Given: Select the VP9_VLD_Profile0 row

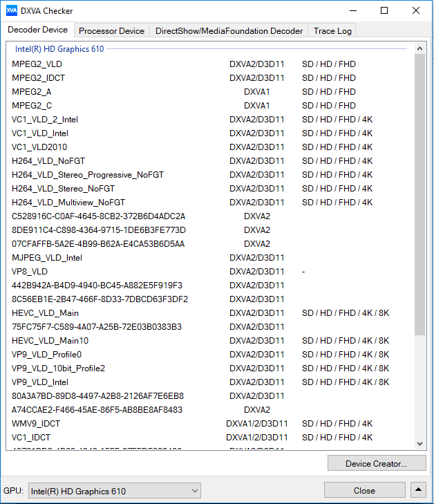Looking at the screenshot, I should 209,355.
